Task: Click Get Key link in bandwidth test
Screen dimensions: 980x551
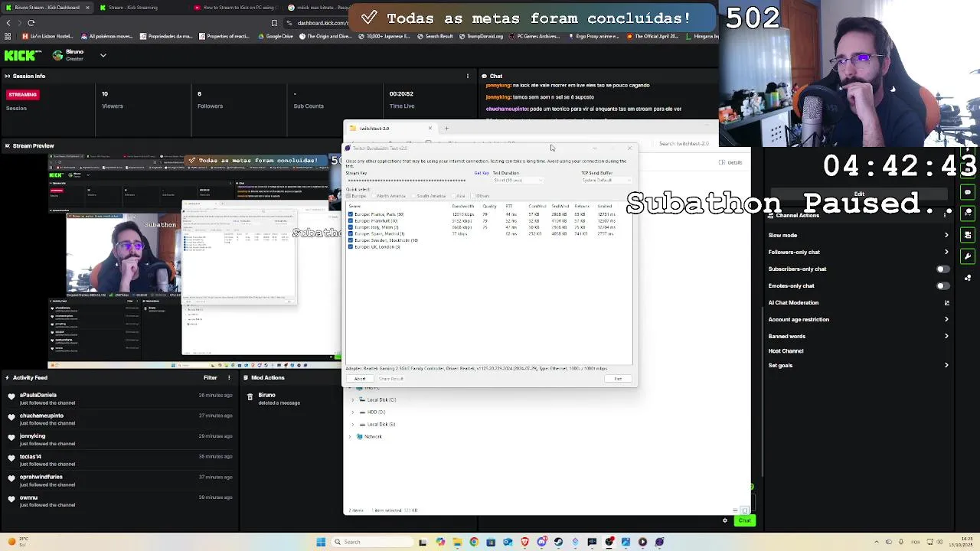Action: [481, 173]
